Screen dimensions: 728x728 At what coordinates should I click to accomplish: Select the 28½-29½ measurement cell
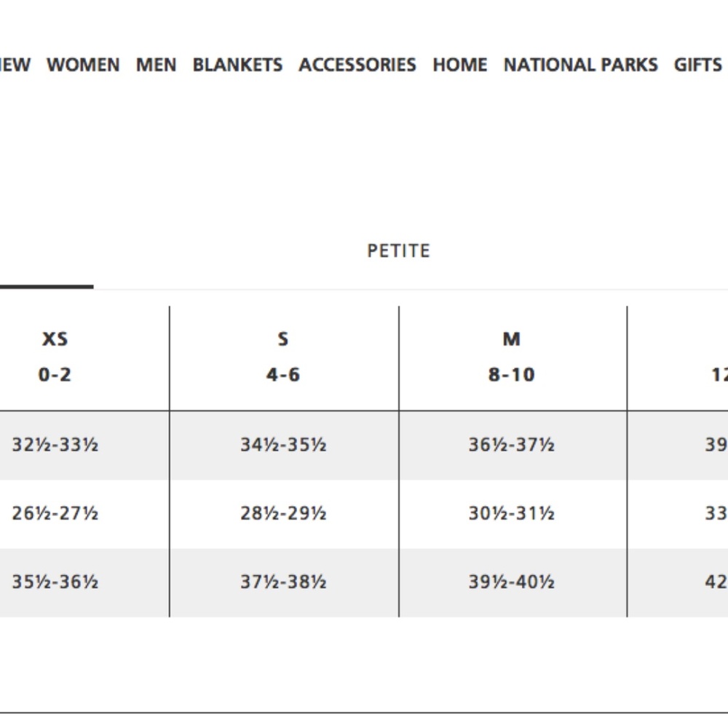click(283, 513)
